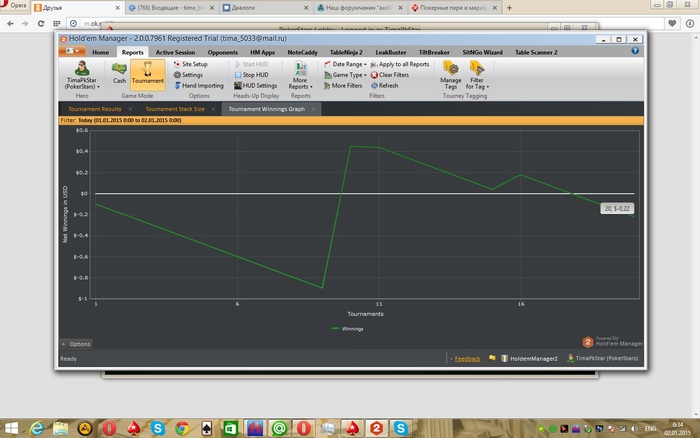The image size is (700, 438).
Task: Open Opera speed dial grid icon
Action: [57, 23]
